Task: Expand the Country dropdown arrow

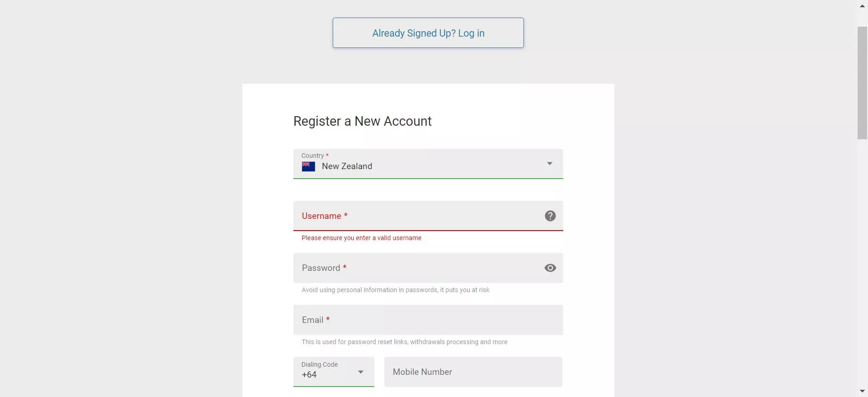Action: click(x=549, y=163)
